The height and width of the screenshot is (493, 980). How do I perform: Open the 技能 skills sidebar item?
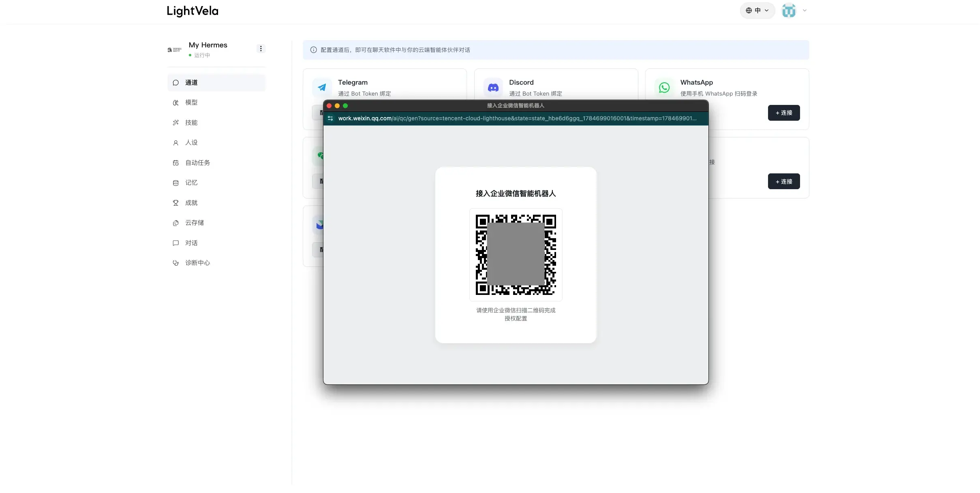216,123
